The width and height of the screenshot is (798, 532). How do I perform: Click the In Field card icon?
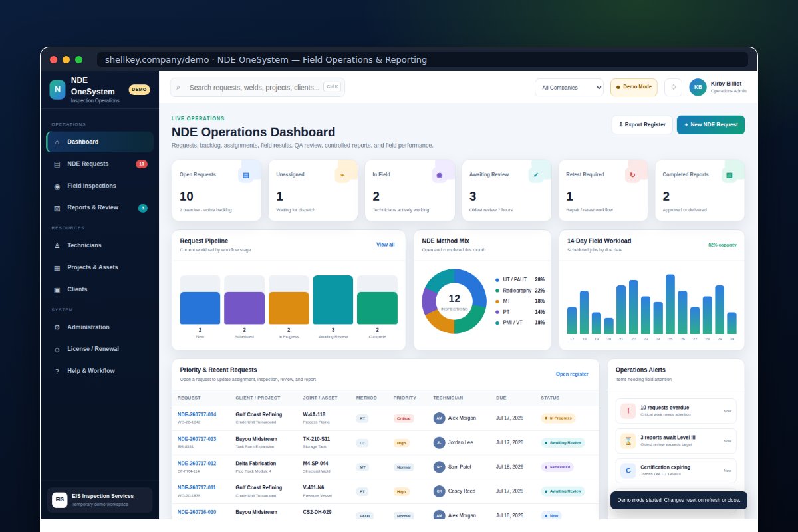pos(439,175)
